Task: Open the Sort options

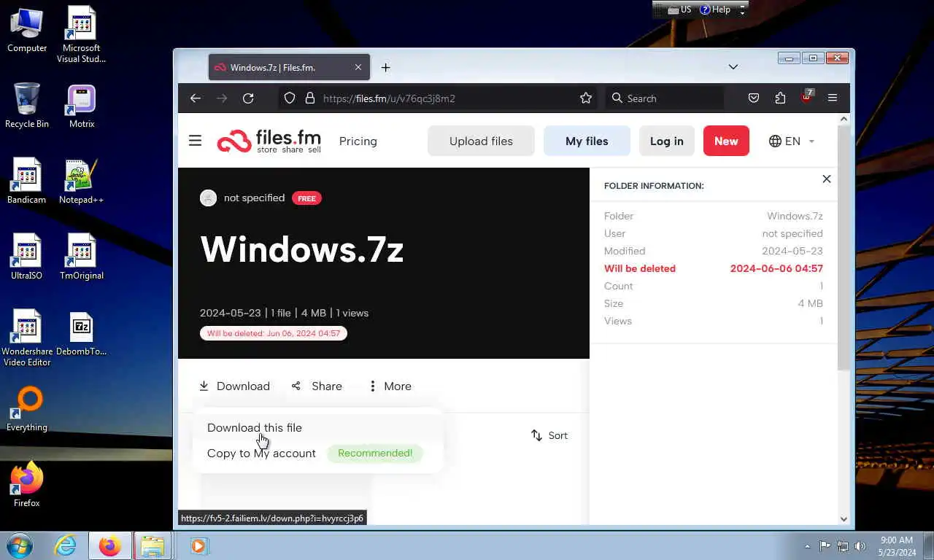Action: 549,435
